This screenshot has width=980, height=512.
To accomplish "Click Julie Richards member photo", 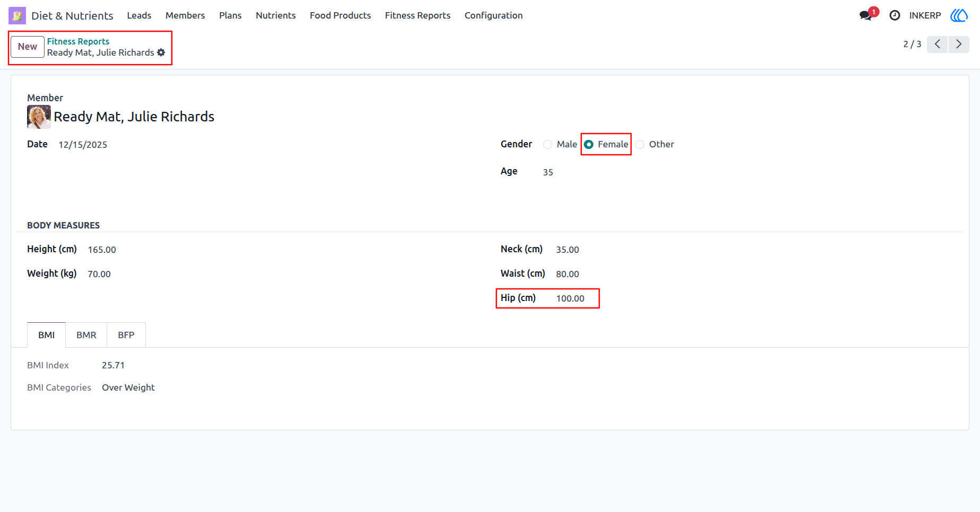I will (39, 117).
